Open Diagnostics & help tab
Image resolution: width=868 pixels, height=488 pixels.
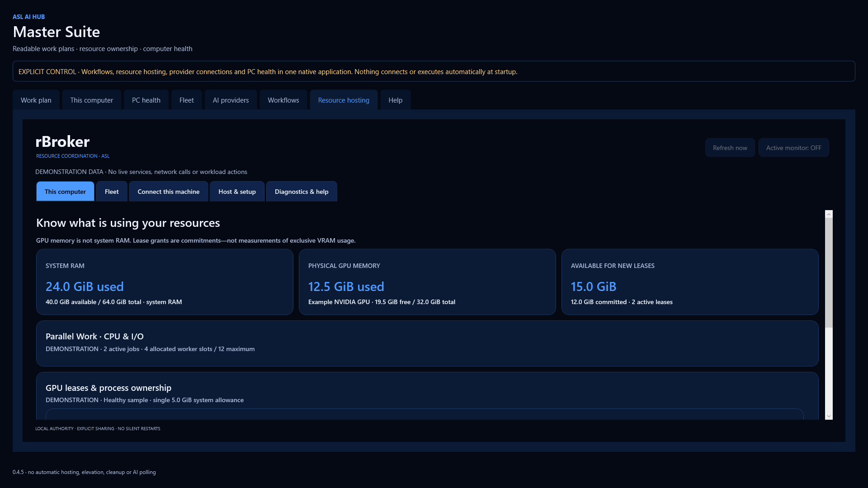[x=302, y=192]
